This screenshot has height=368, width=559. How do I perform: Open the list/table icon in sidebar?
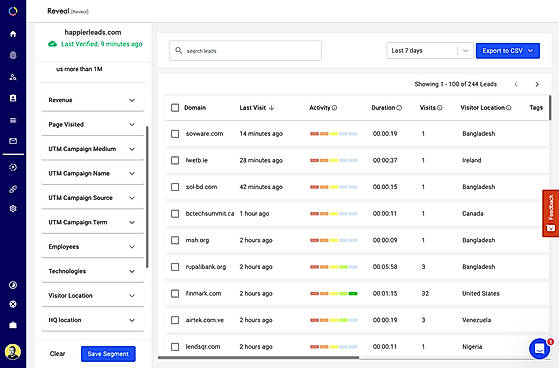click(x=13, y=120)
